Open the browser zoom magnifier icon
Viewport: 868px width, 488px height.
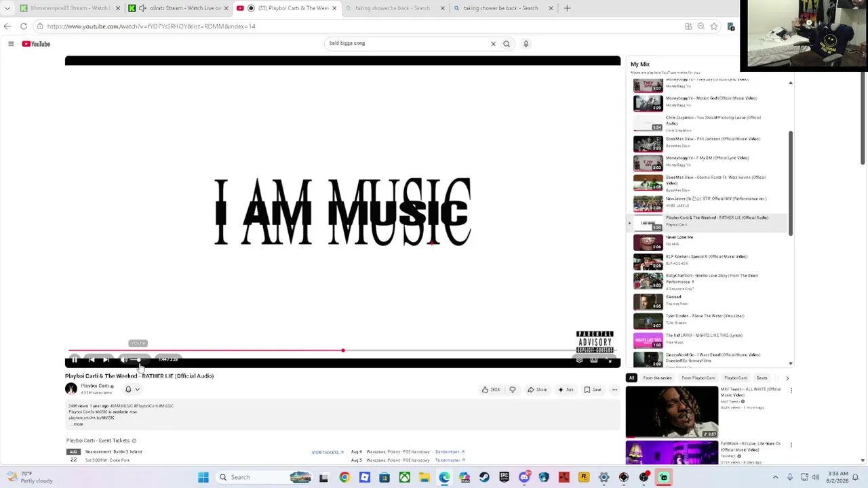701,26
